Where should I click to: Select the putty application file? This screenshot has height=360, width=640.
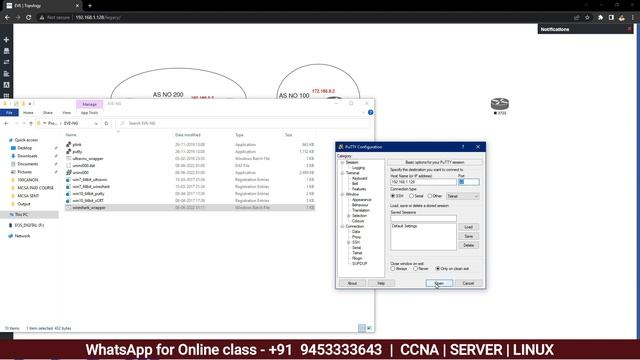pos(77,151)
